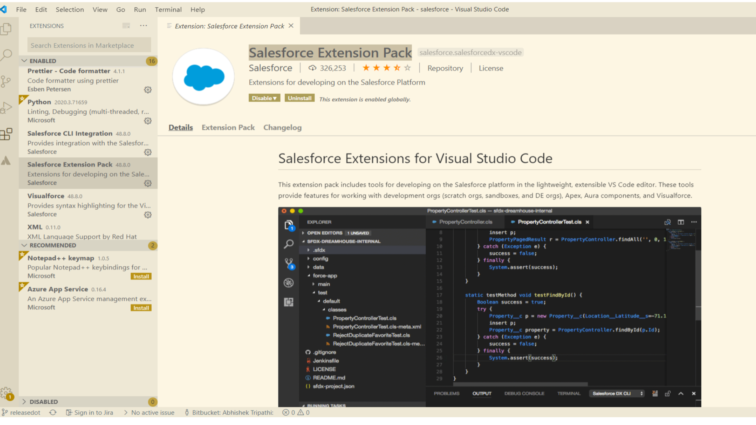Screen dimensions: 756x425
Task: Click the embedded VS Code screenshot image
Action: tap(489, 307)
